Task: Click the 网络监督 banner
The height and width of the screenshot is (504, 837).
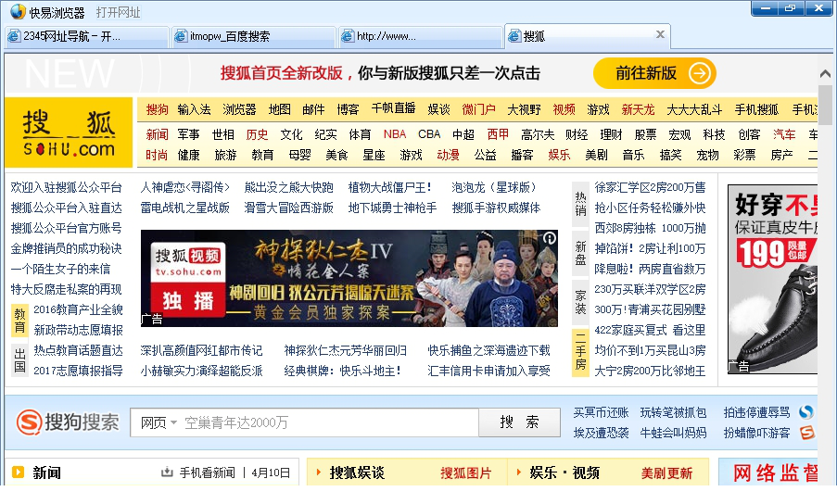Action: tap(769, 472)
